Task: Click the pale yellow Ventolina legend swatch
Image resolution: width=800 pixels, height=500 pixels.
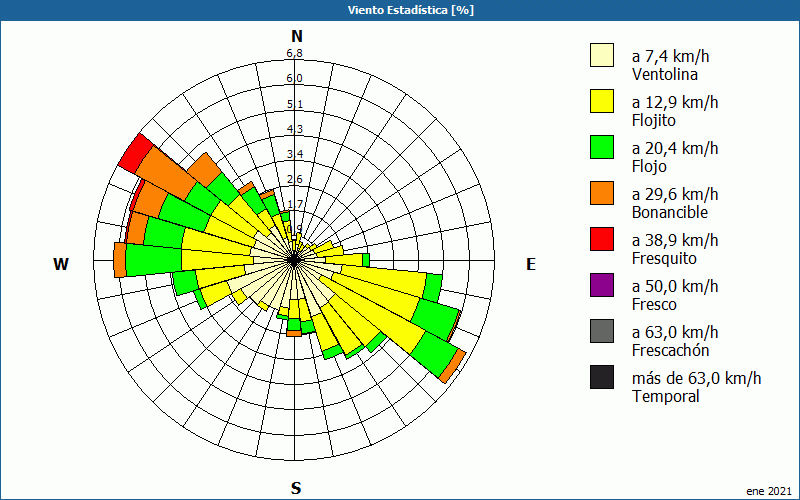Action: pos(602,55)
